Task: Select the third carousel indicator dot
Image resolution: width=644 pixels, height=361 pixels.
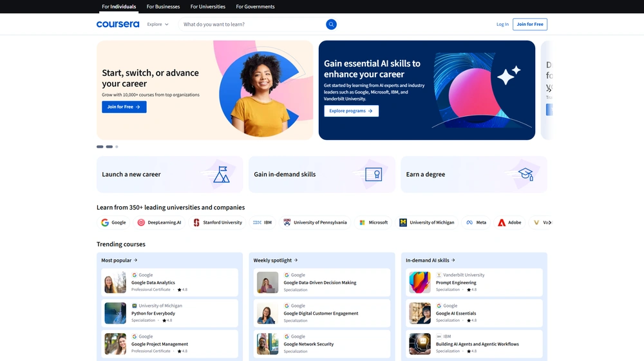Action: (x=117, y=147)
